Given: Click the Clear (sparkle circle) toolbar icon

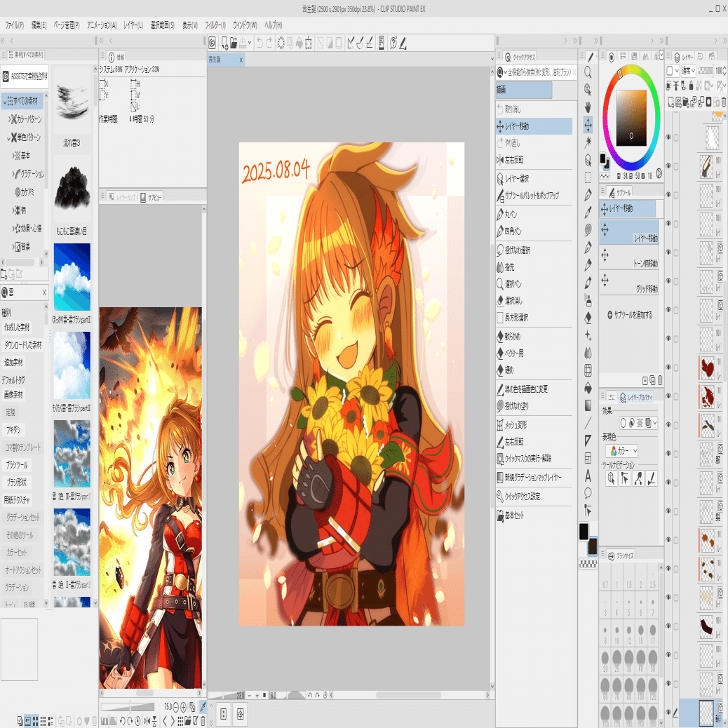Looking at the screenshot, I should pyautogui.click(x=281, y=43).
